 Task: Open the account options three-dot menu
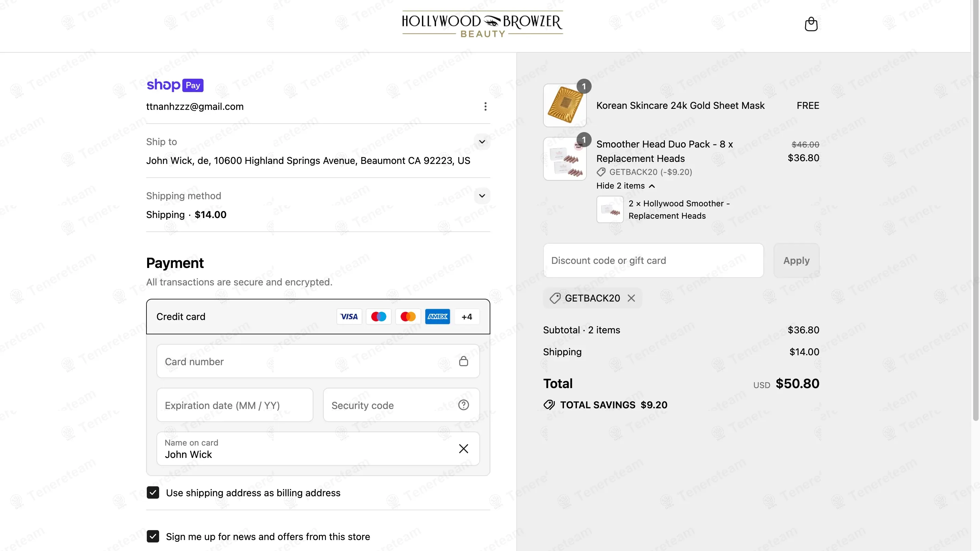point(486,106)
